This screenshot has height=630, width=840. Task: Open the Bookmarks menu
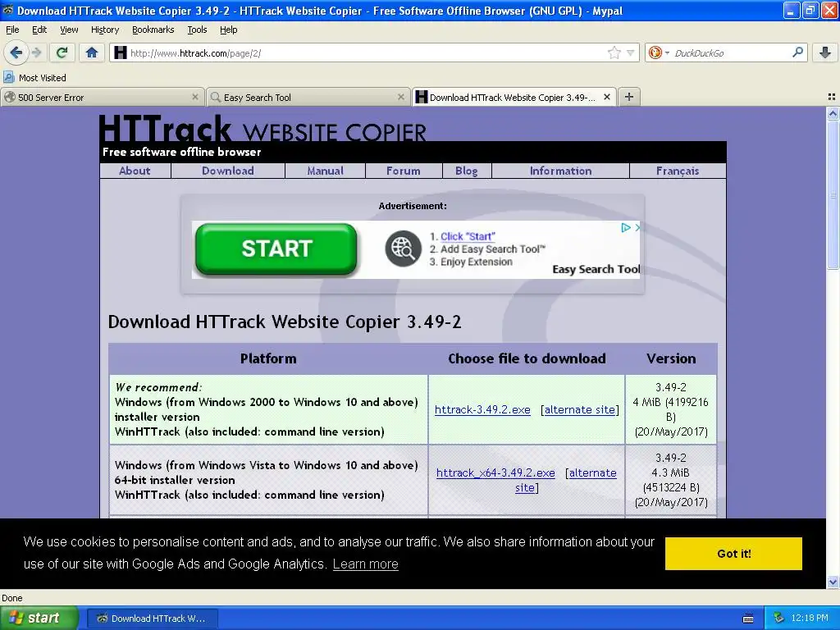(x=153, y=30)
